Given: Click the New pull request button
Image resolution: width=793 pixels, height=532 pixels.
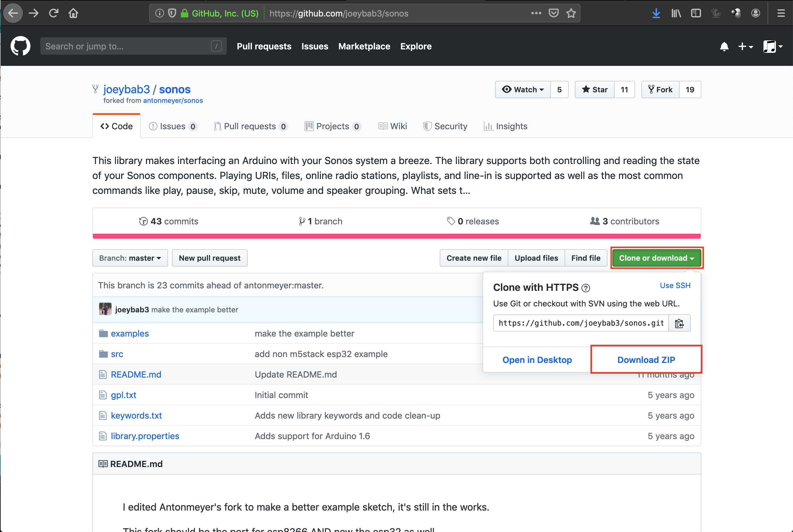Looking at the screenshot, I should (210, 258).
